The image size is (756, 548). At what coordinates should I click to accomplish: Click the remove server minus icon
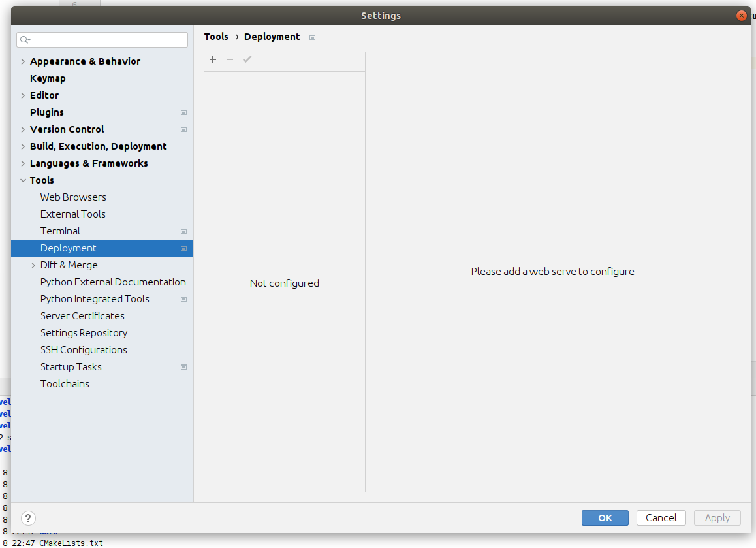coord(230,59)
